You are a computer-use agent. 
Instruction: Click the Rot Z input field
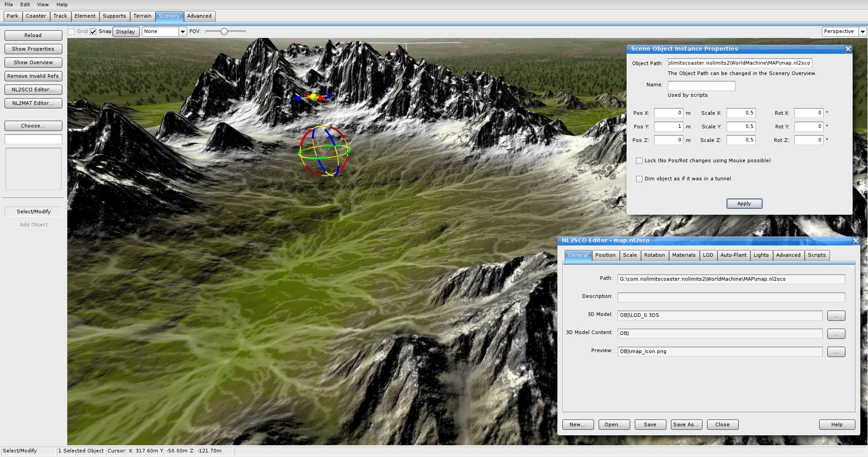pos(809,140)
